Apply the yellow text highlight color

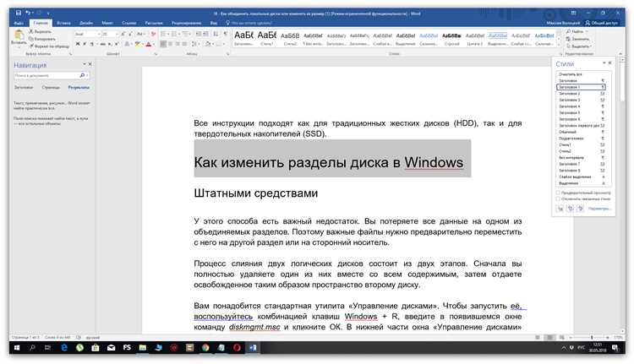[138, 44]
